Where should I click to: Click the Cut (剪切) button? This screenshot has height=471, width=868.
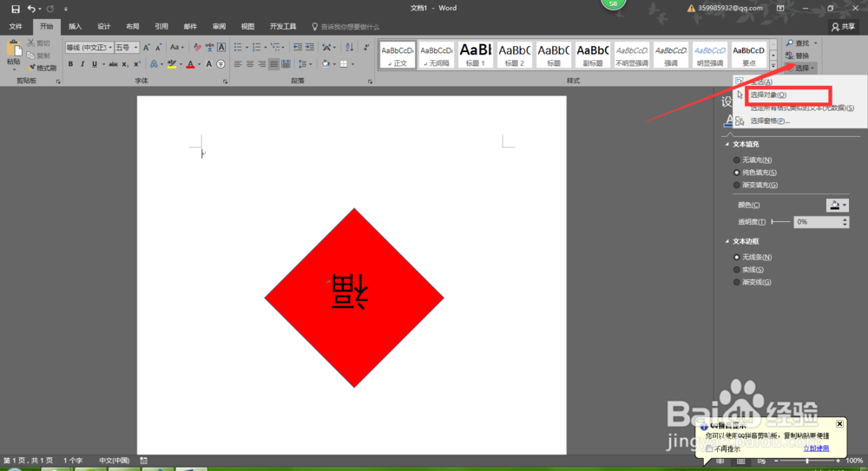pos(38,43)
